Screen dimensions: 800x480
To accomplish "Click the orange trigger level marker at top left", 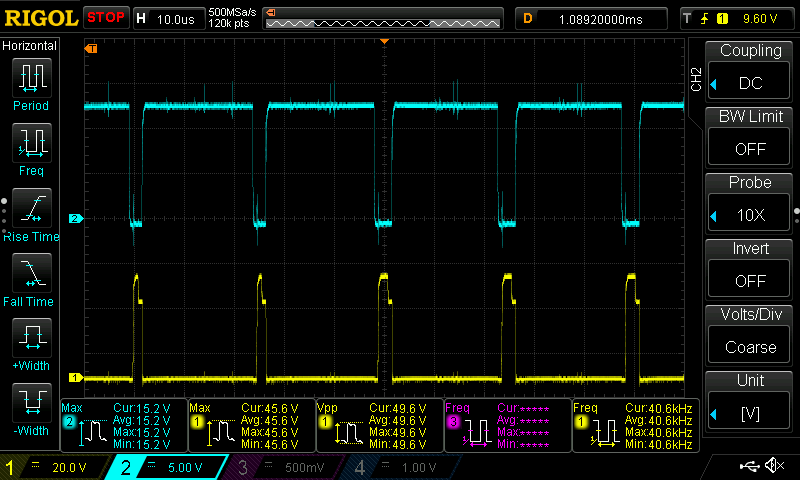I will (91, 48).
